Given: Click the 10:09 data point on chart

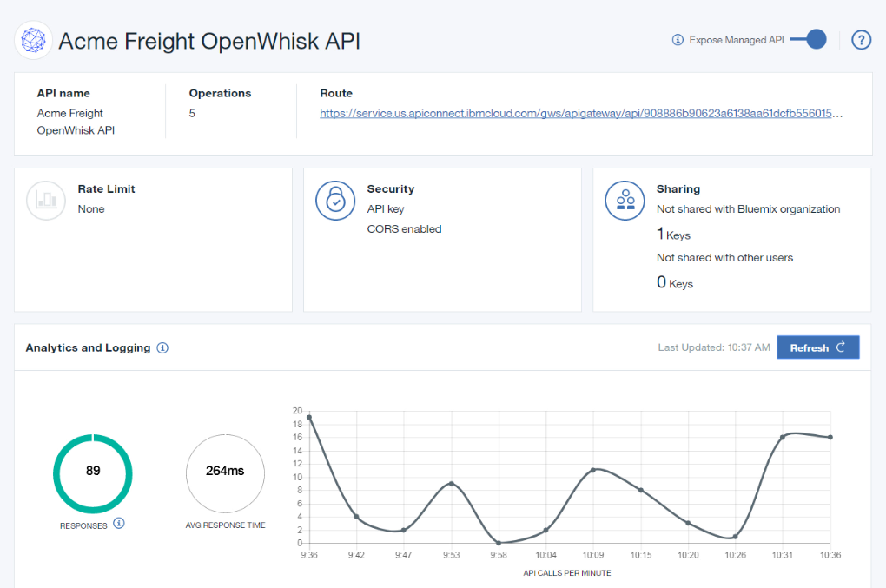Looking at the screenshot, I should pos(593,470).
